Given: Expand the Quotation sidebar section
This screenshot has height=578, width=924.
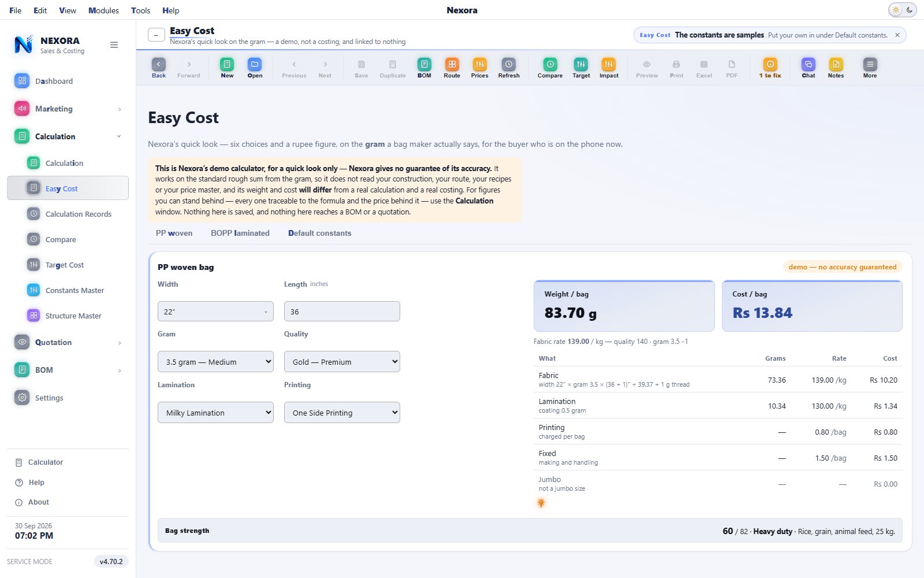Looking at the screenshot, I should 68,342.
